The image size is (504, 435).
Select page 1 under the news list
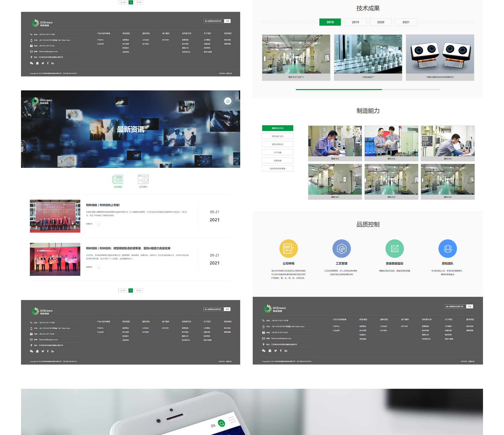131,291
